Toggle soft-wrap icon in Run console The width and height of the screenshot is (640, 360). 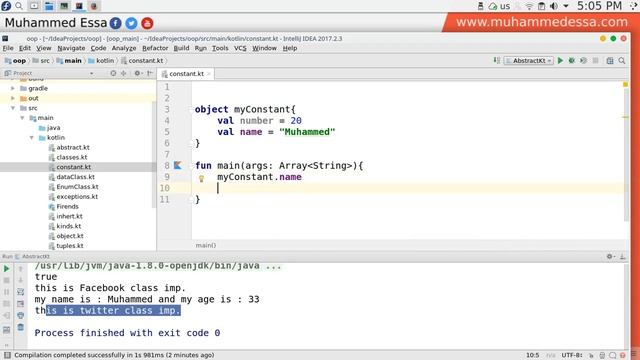20,292
